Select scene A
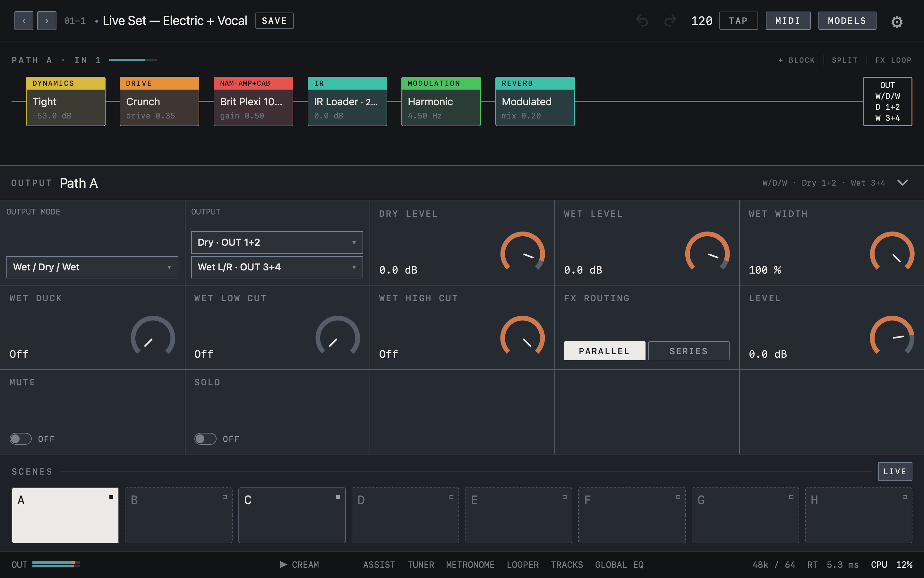Image resolution: width=924 pixels, height=578 pixels. coord(65,515)
